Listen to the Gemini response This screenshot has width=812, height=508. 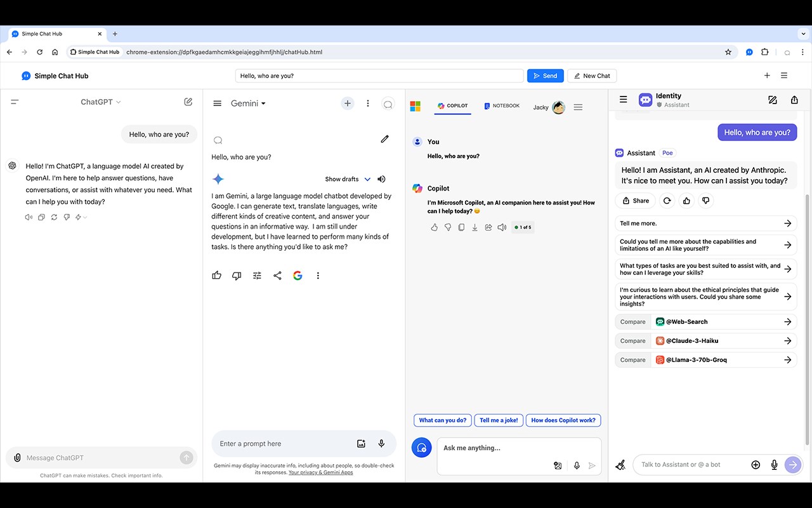pos(381,179)
